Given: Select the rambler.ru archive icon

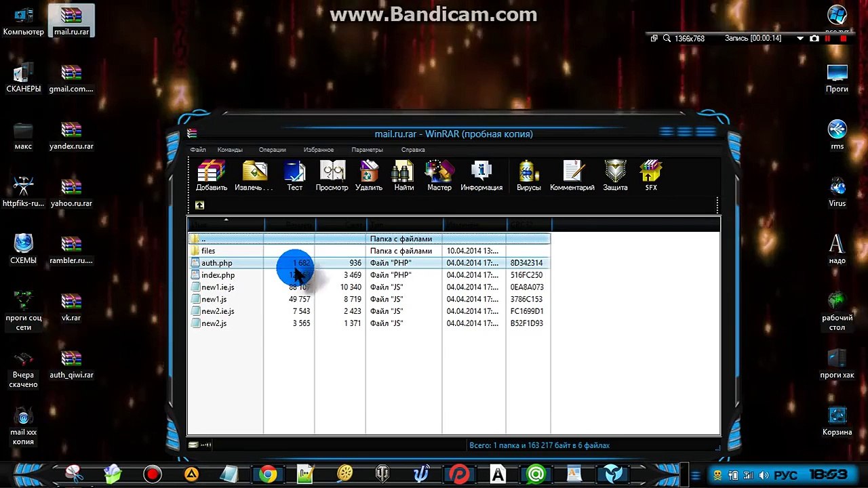Looking at the screenshot, I should [71, 250].
